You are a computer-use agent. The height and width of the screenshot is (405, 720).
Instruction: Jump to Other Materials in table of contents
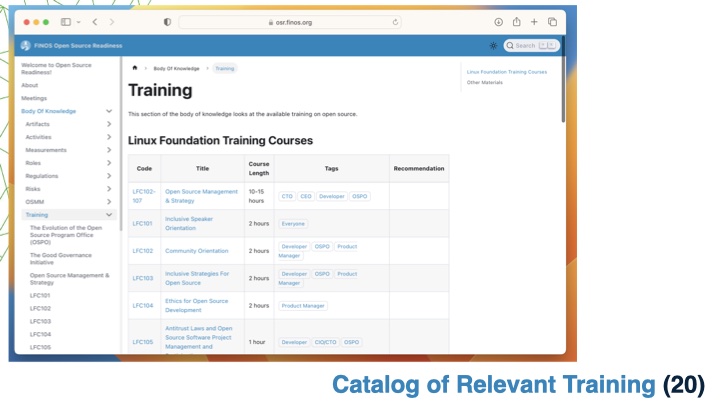484,83
